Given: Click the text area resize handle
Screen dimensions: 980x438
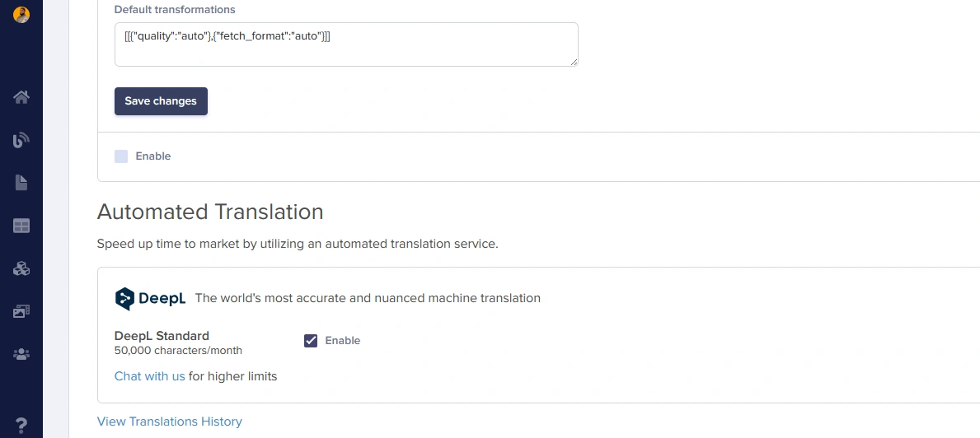Looking at the screenshot, I should click(574, 62).
